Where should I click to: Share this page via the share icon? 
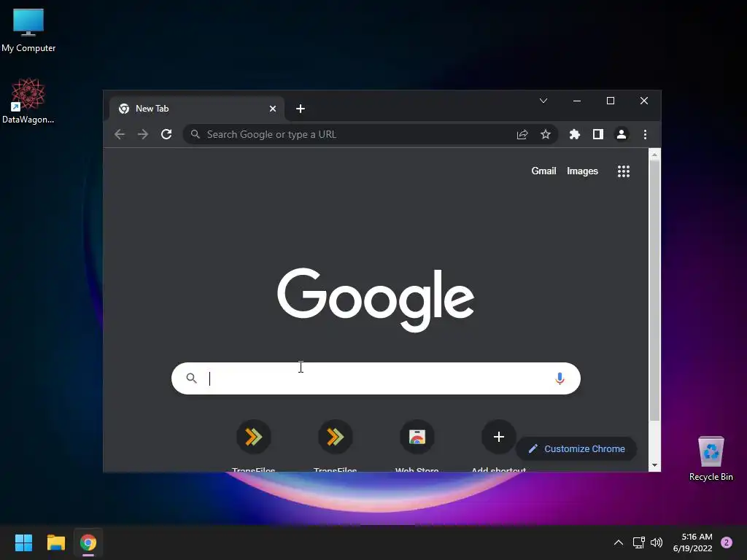tap(522, 134)
